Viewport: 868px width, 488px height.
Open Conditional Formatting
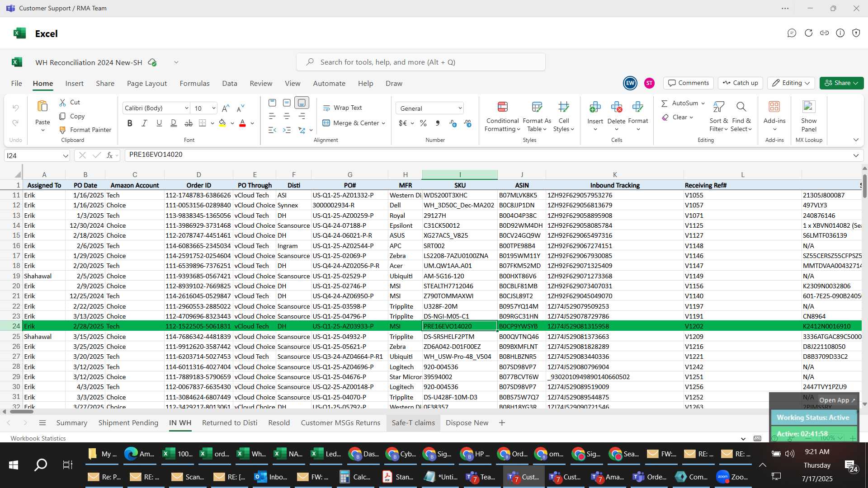click(502, 116)
